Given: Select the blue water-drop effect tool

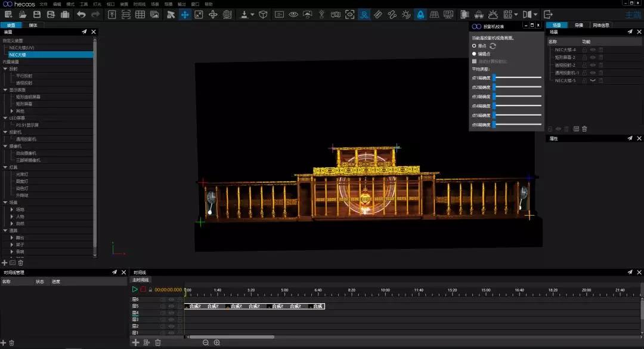Looking at the screenshot, I should 420,13.
